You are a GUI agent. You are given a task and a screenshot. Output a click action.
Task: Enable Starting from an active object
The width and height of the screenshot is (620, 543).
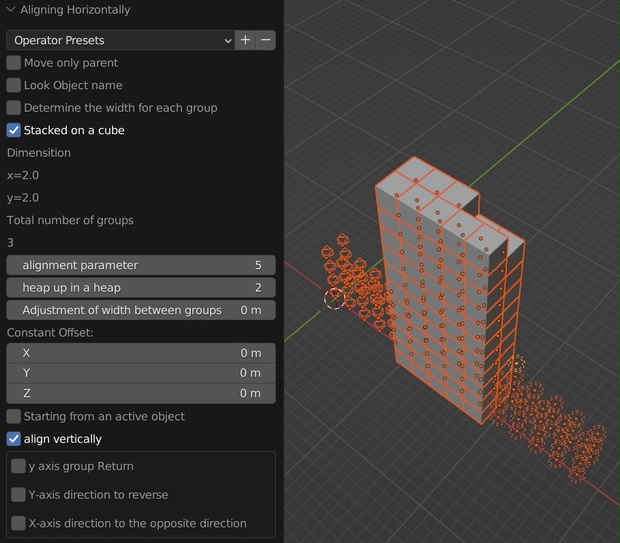(14, 416)
